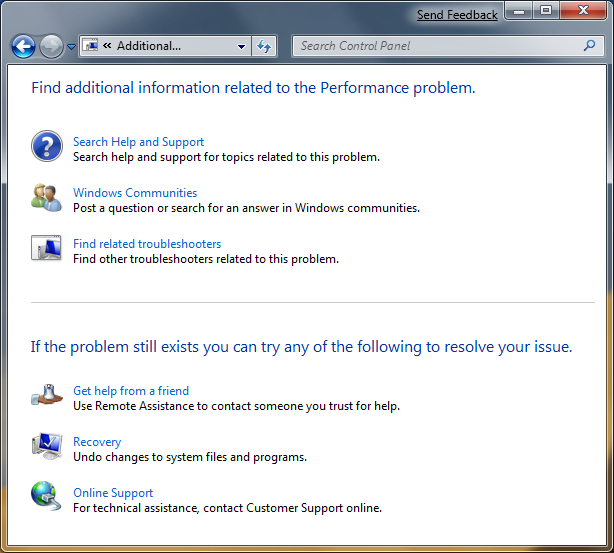Click the Remote Assistance friend icon
The width and height of the screenshot is (614, 553).
pyautogui.click(x=47, y=395)
